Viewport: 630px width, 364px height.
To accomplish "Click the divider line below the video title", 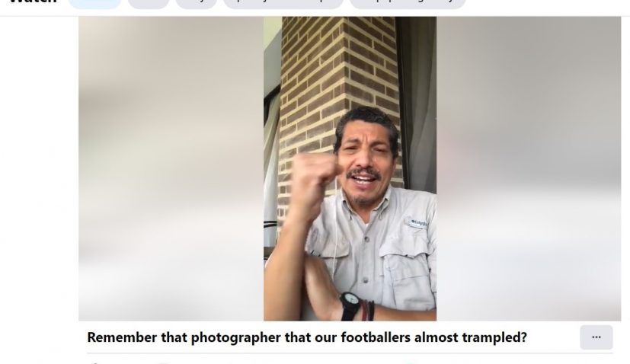I will point(350,353).
